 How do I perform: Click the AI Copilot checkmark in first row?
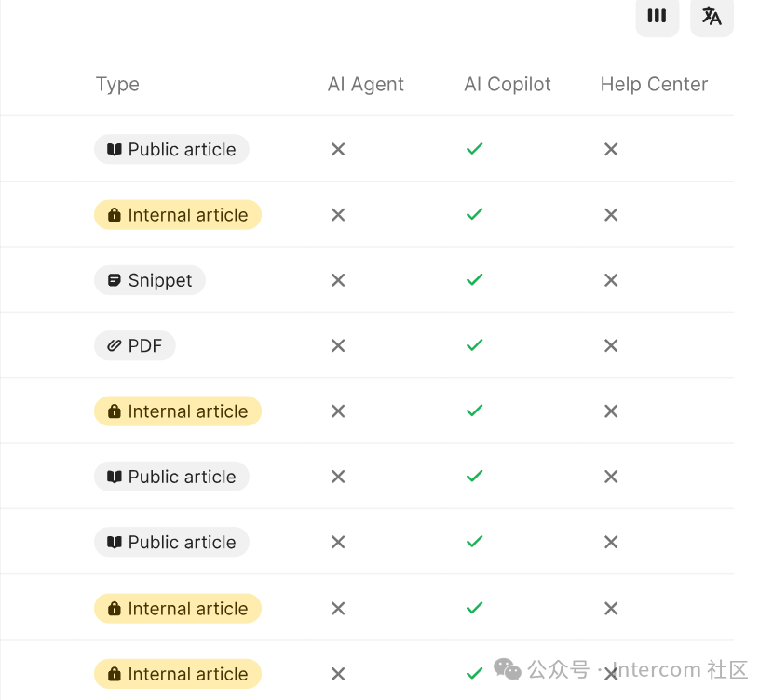click(x=474, y=149)
